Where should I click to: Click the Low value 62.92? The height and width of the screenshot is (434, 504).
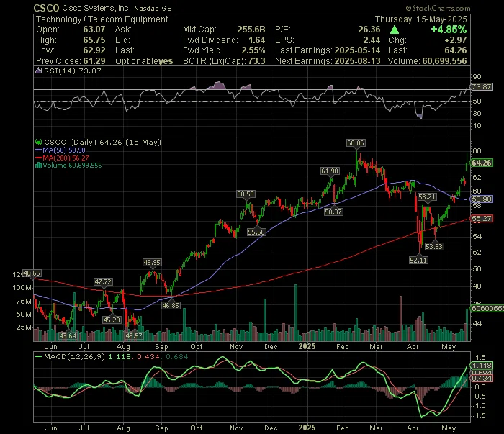[x=94, y=50]
